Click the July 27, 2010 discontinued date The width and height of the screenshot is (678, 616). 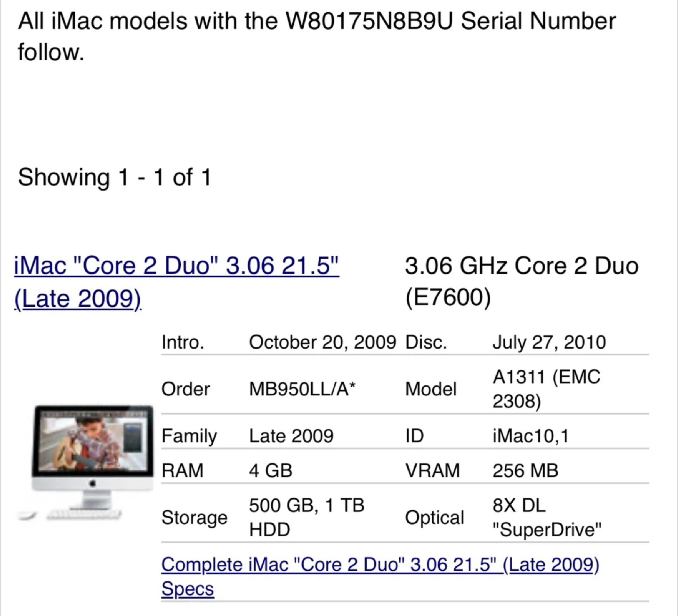549,343
